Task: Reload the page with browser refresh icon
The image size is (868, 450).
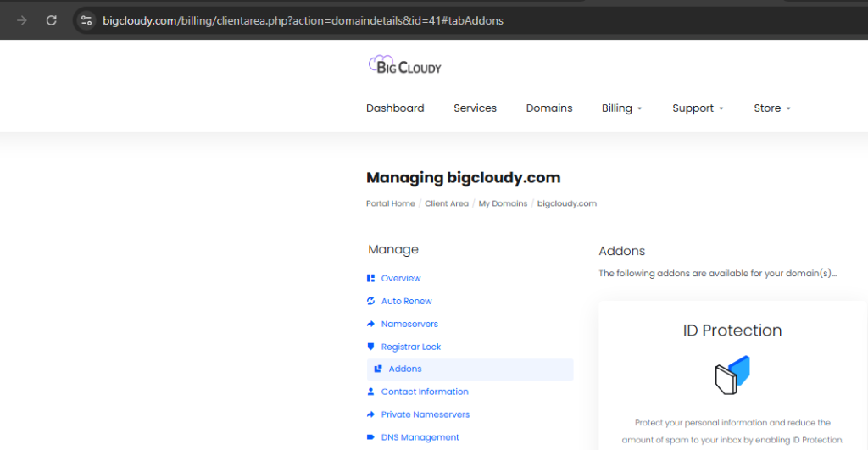Action: point(52,20)
